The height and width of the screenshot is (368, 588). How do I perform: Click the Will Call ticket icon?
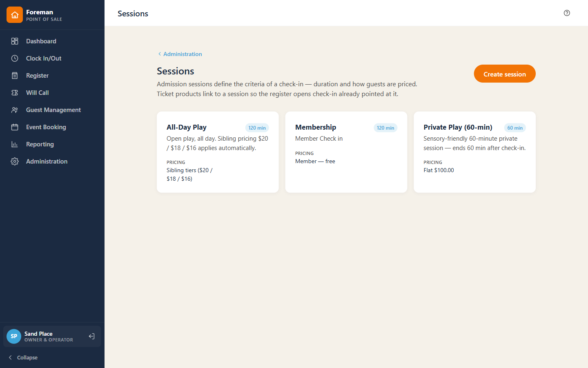point(15,93)
